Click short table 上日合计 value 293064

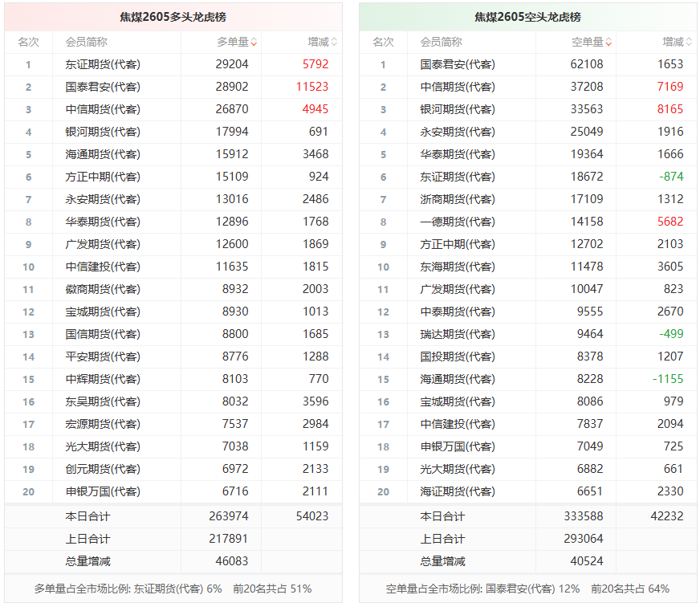[x=584, y=539]
